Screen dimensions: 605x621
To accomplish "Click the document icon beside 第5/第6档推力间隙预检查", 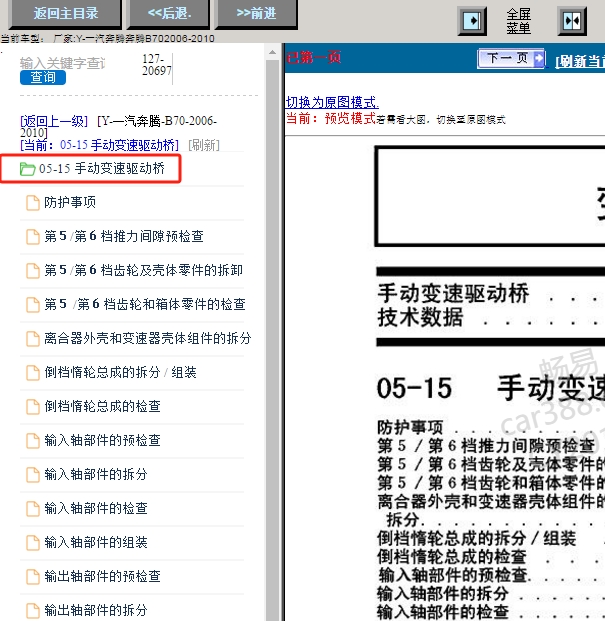I will point(33,237).
